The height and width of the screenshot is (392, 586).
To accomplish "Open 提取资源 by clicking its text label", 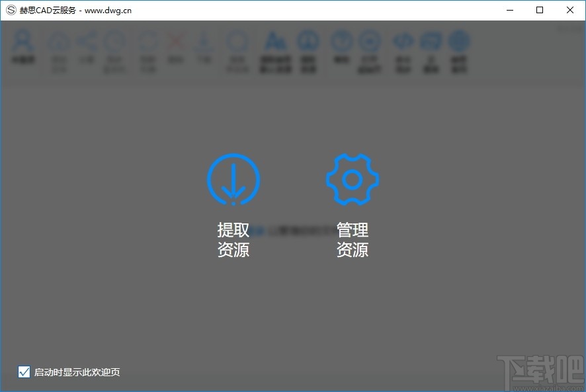I will click(x=234, y=240).
